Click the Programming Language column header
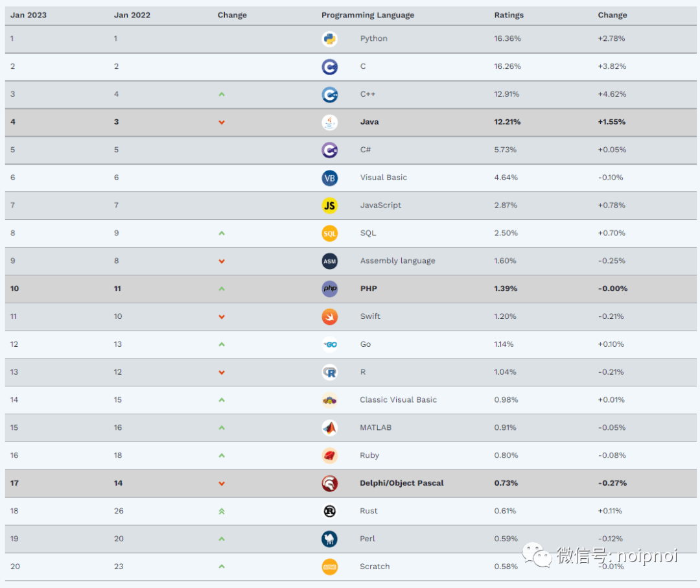 367,16
